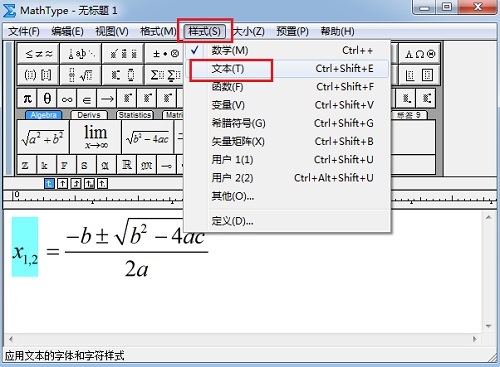Open the spaces and ellipses palette
The width and height of the screenshot is (500, 367).
tap(81, 53)
